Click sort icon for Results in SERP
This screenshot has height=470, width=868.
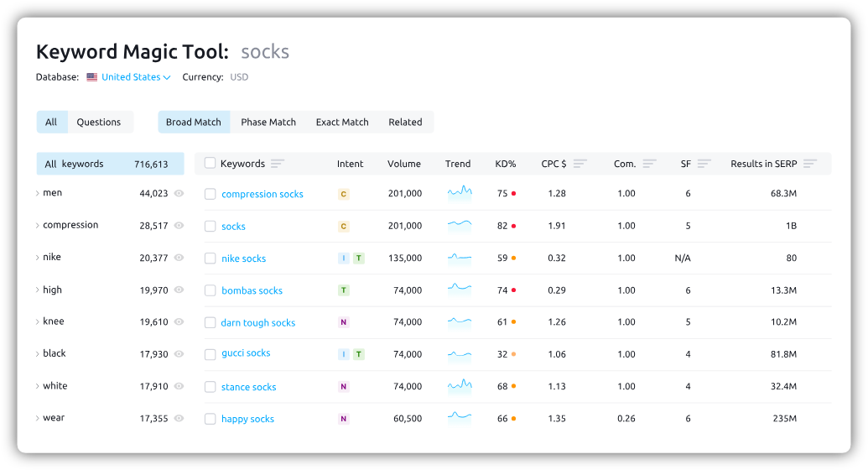coord(809,164)
